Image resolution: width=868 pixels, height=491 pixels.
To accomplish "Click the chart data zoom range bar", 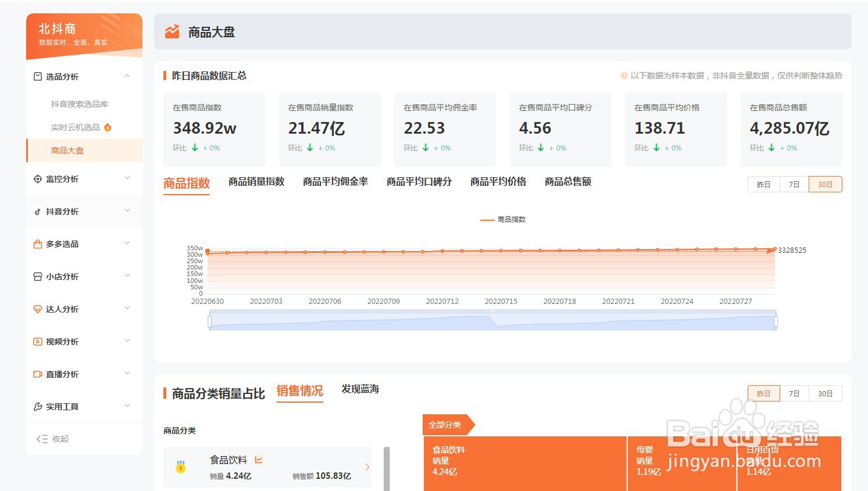I will point(492,321).
